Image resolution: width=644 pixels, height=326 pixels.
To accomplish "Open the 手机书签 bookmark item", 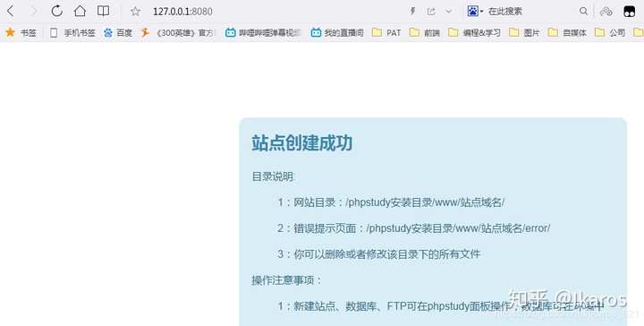I will click(x=72, y=32).
